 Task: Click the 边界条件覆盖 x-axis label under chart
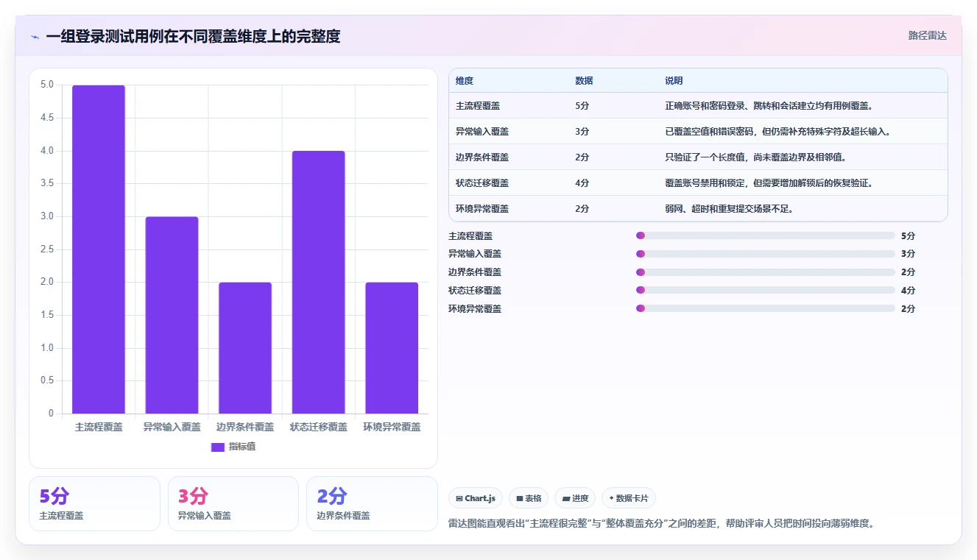pyautogui.click(x=245, y=427)
